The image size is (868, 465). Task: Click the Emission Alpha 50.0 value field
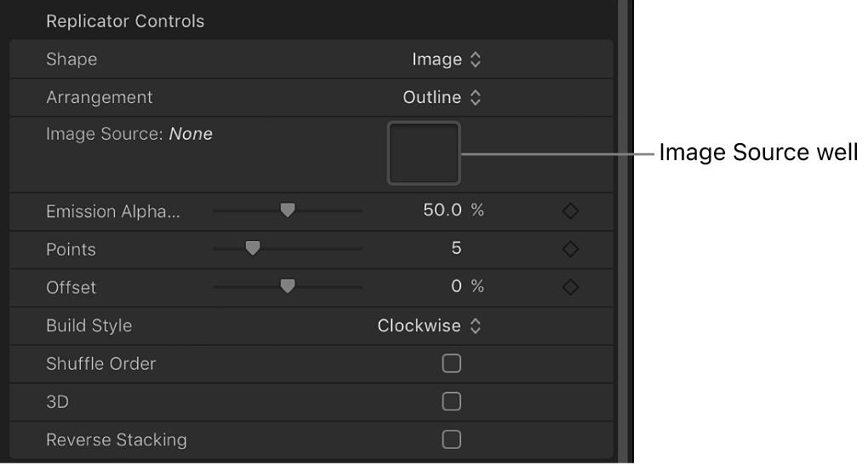[x=442, y=211]
